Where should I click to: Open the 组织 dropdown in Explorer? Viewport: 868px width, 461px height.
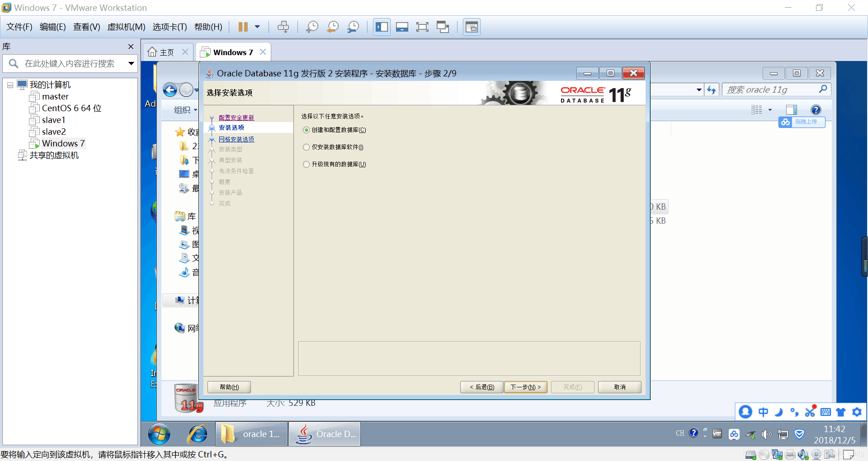point(186,110)
